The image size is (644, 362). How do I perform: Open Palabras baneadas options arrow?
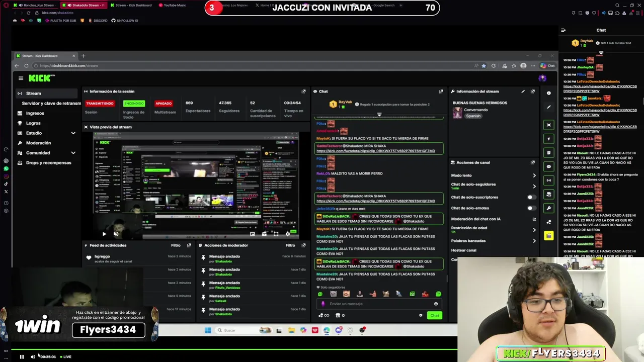tap(534, 241)
